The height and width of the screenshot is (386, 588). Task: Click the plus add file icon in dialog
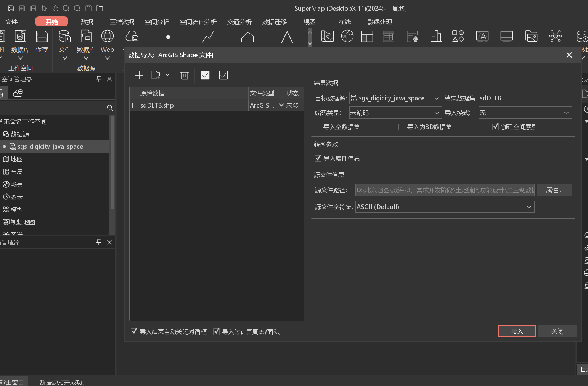(x=139, y=75)
